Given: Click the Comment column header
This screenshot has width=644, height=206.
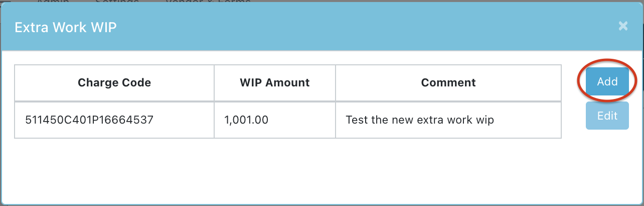Looking at the screenshot, I should click(x=448, y=82).
